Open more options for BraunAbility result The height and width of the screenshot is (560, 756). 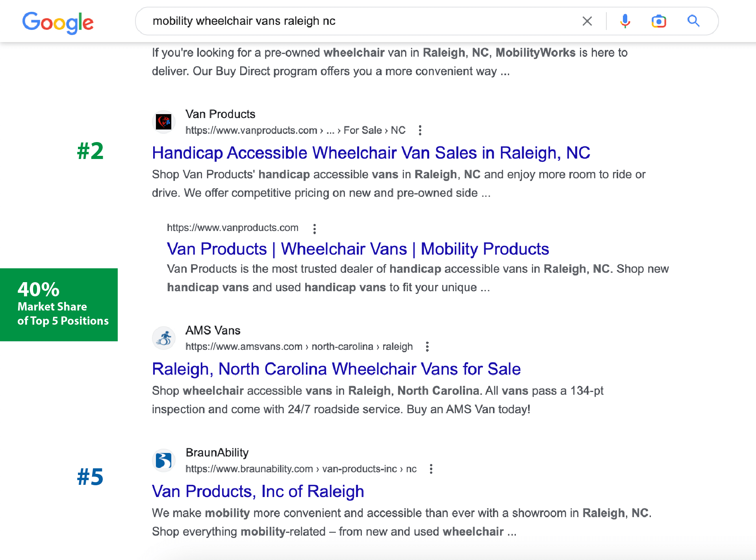point(431,469)
